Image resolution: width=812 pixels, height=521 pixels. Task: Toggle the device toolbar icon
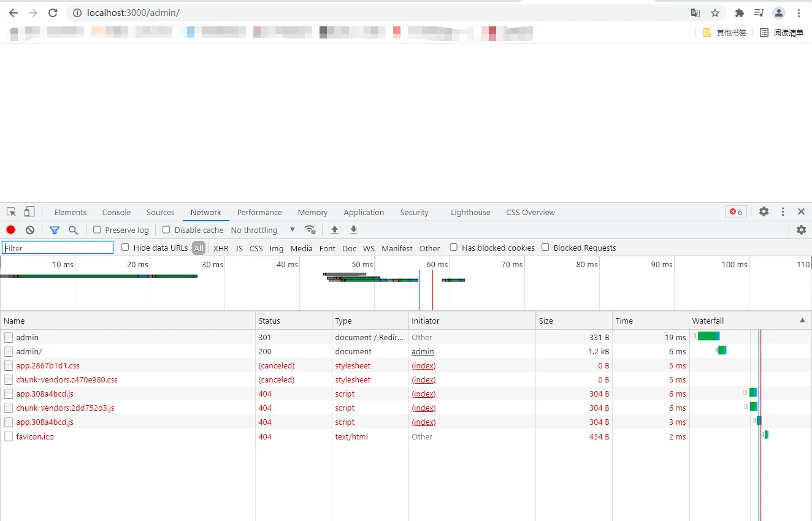29,212
